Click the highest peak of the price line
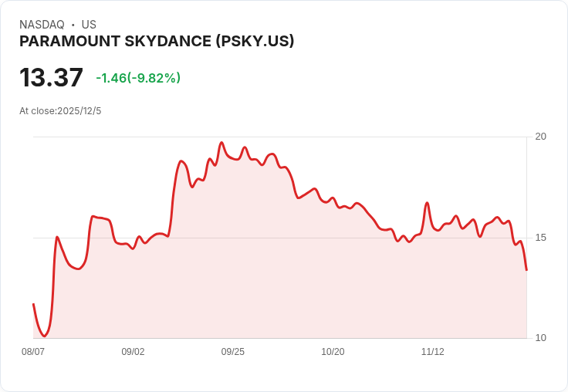Image resolution: width=568 pixels, height=392 pixels. click(x=221, y=143)
